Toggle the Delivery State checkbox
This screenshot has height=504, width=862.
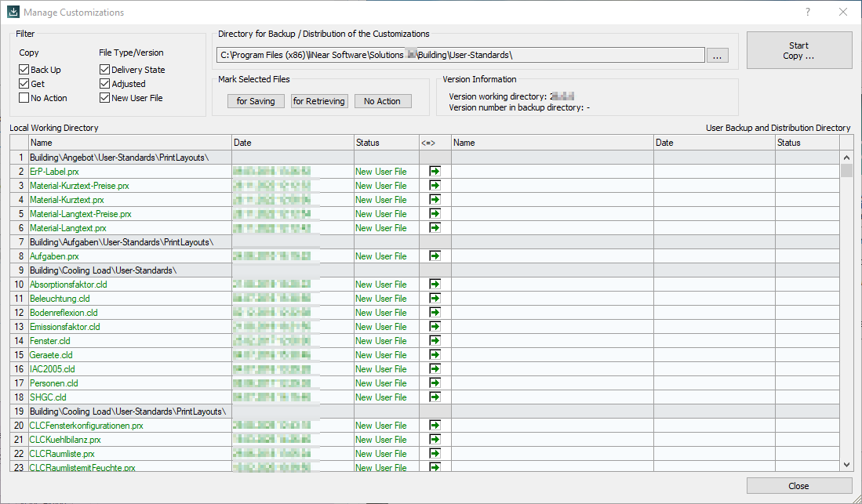coord(104,70)
